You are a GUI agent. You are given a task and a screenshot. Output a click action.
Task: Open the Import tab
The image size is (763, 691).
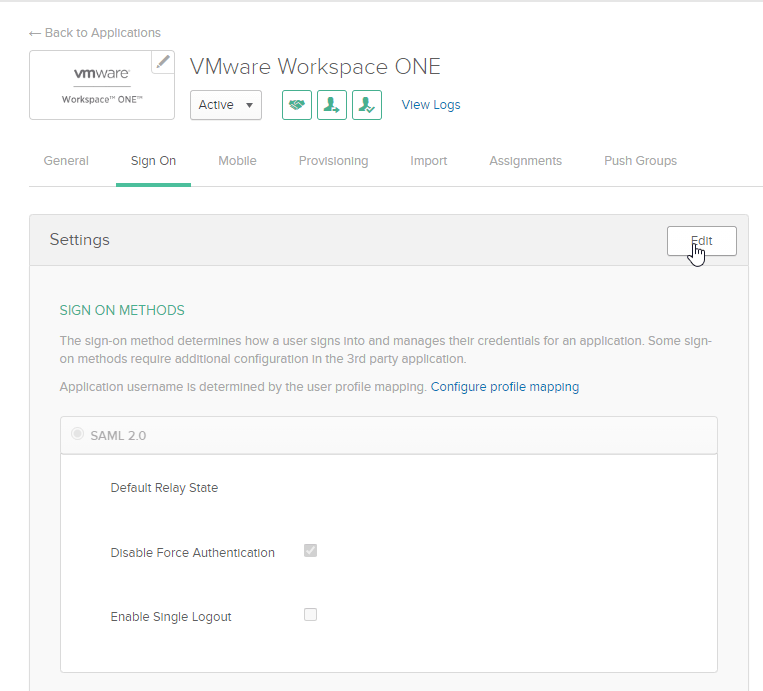[429, 161]
